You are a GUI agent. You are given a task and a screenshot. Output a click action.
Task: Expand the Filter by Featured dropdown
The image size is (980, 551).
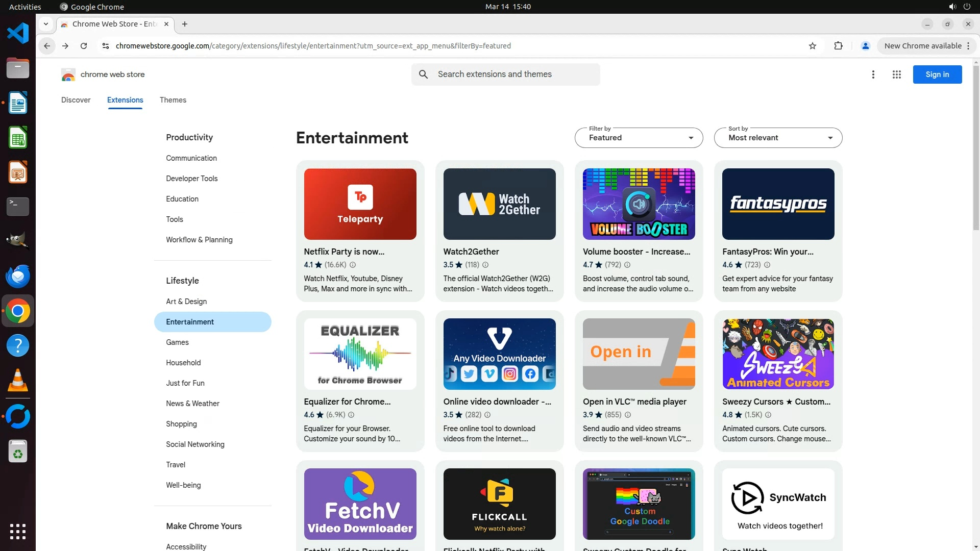point(639,138)
